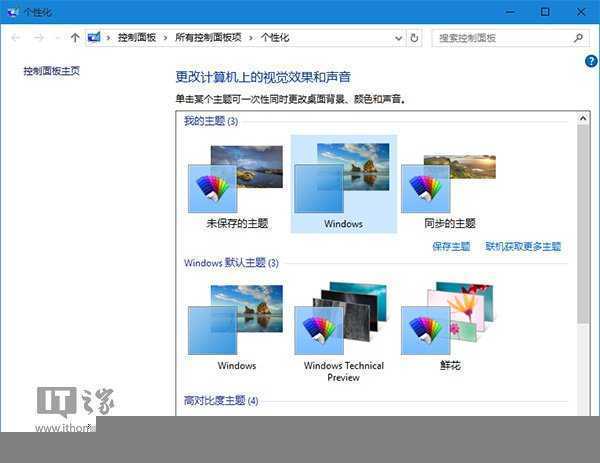The image size is (600, 463).
Task: Expand chevron after 控制面板 breadcrumb
Action: click(x=165, y=37)
